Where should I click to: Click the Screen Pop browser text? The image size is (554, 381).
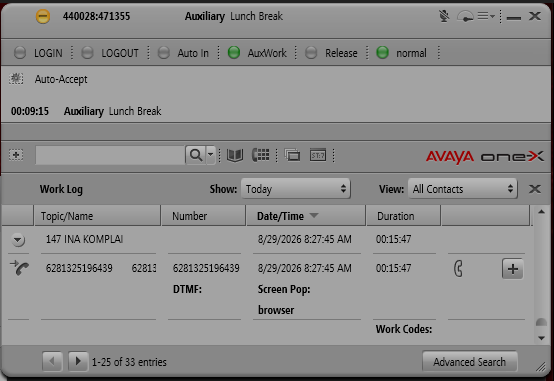284,300
